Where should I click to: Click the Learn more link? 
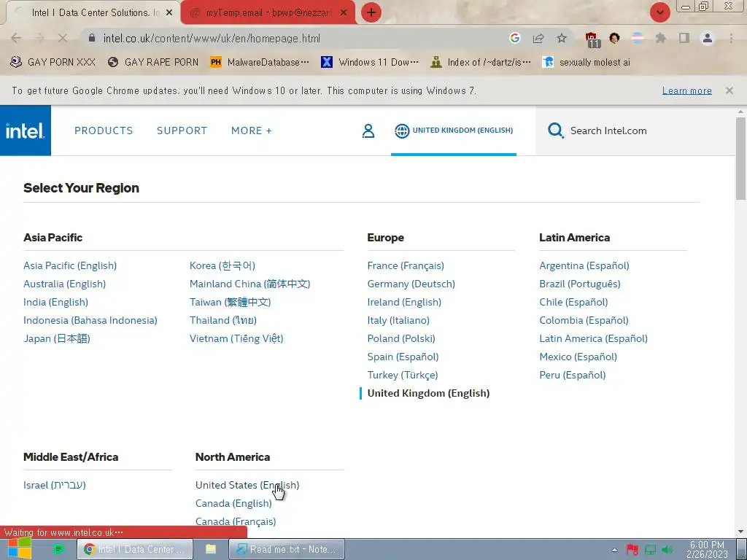point(687,90)
